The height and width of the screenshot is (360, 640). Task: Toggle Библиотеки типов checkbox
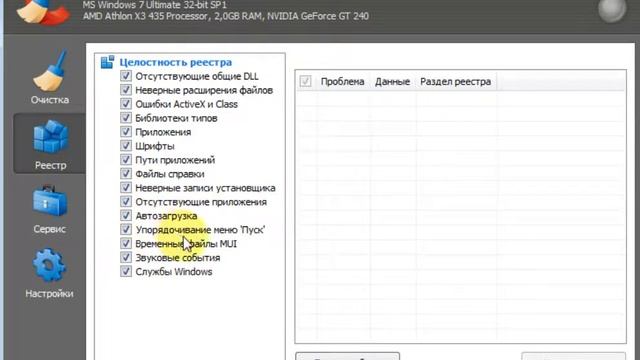coord(126,118)
